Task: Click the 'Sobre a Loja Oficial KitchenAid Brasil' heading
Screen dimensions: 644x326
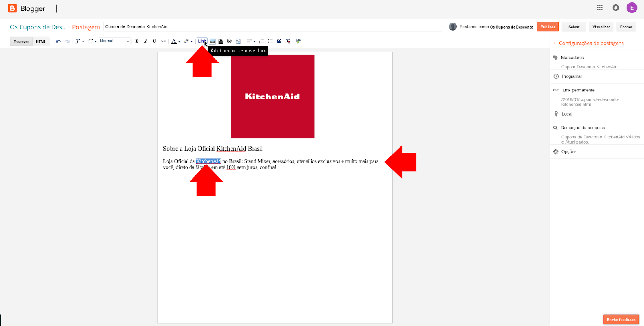Action: (x=213, y=149)
